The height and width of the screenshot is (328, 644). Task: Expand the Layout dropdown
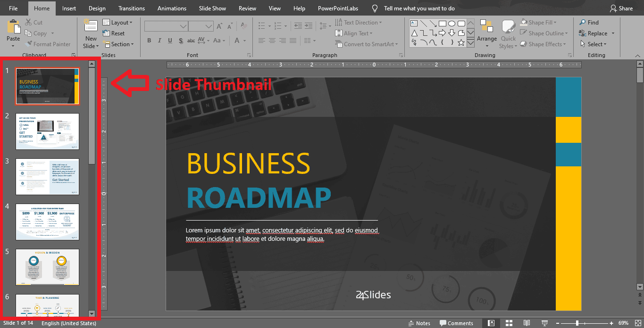coord(121,23)
